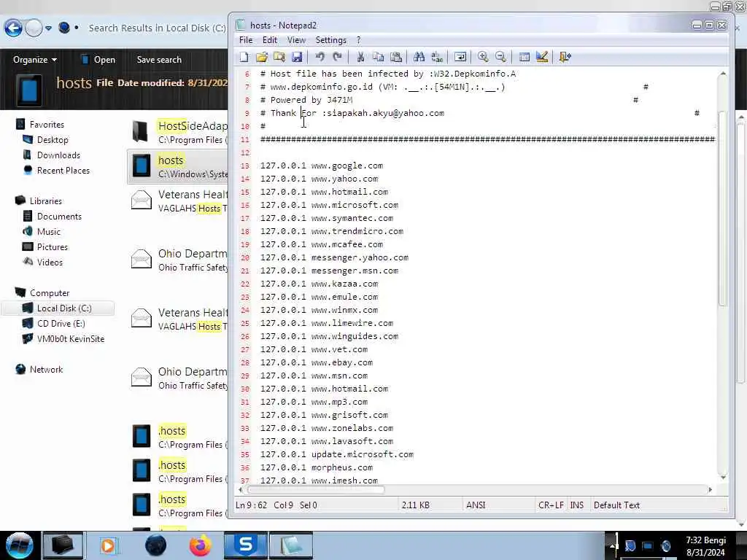
Task: Open Firefox from the taskbar
Action: [x=201, y=545]
